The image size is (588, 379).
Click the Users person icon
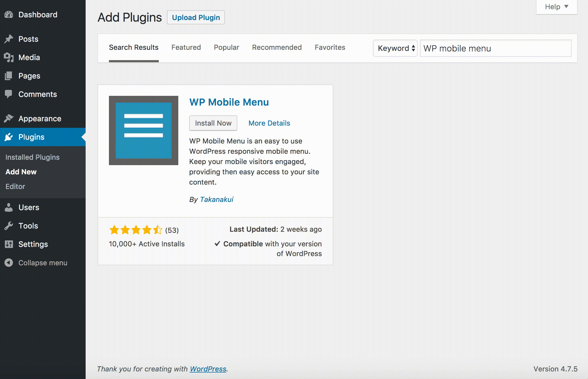(x=9, y=207)
